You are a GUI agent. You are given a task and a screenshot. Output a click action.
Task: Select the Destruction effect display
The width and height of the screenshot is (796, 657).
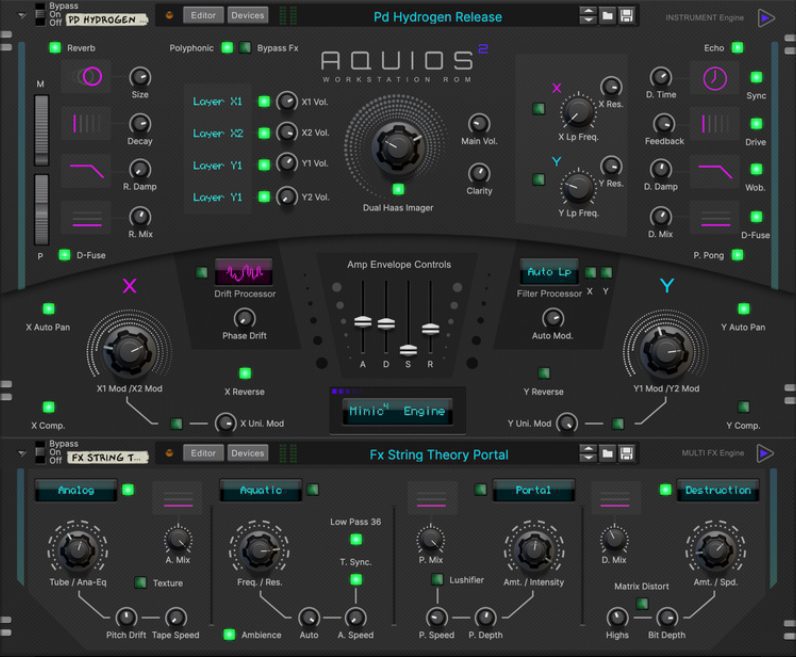[x=718, y=490]
